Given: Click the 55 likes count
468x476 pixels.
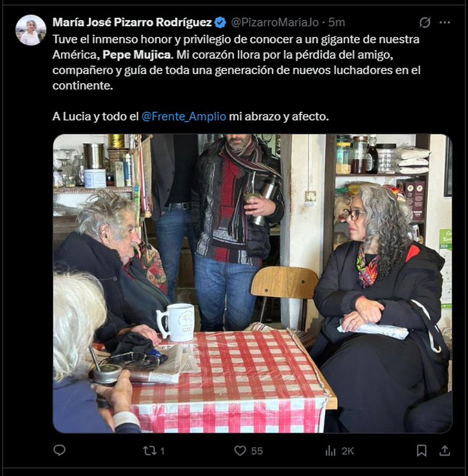Looking at the screenshot, I should (256, 451).
